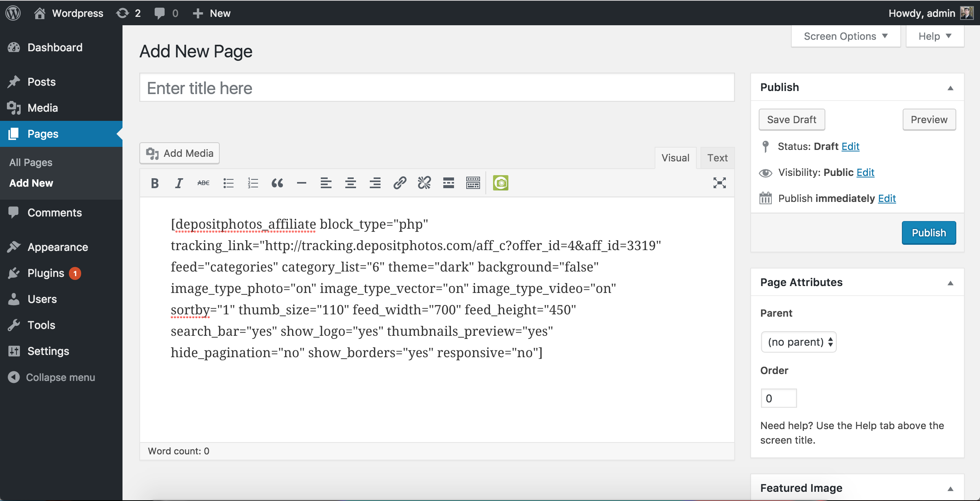Open the Appearance menu
Image resolution: width=980 pixels, height=501 pixels.
(x=61, y=247)
